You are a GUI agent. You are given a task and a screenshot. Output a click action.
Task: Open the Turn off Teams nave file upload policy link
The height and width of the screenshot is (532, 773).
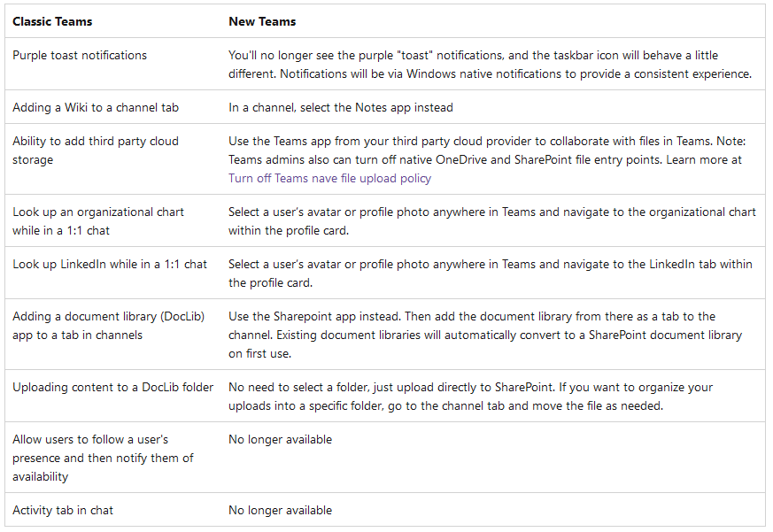point(329,178)
